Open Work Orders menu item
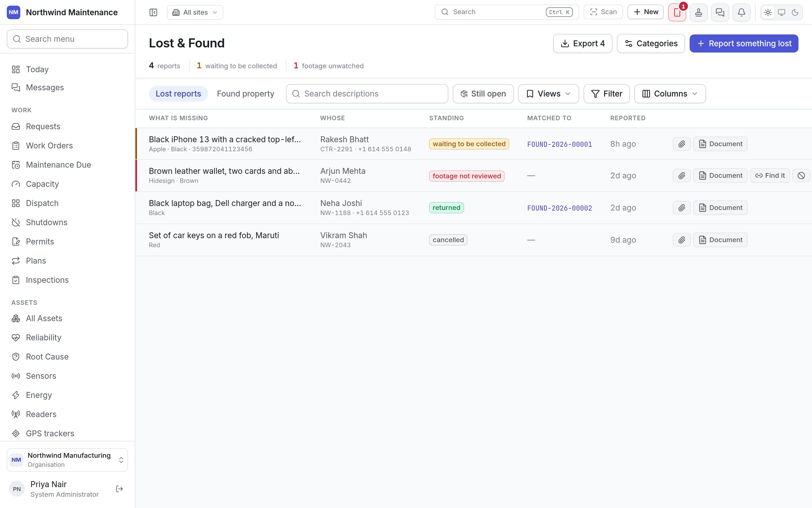This screenshot has height=508, width=812. click(67, 145)
